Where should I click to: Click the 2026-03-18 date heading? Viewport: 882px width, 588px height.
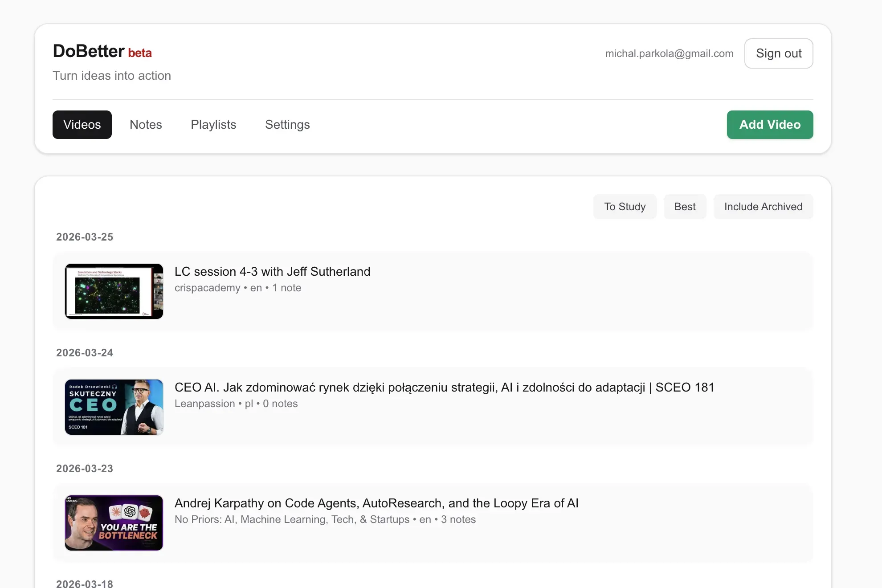coord(85,583)
